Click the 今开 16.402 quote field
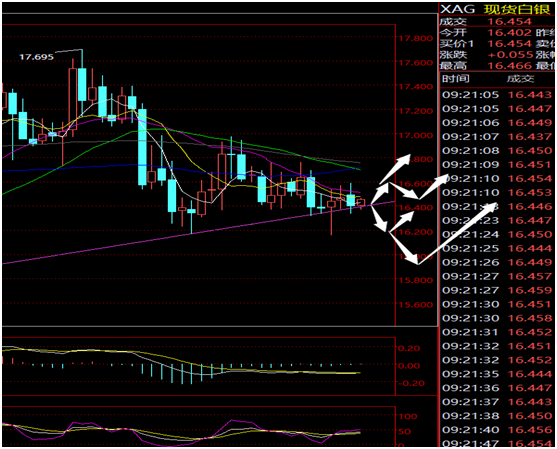 (486, 33)
